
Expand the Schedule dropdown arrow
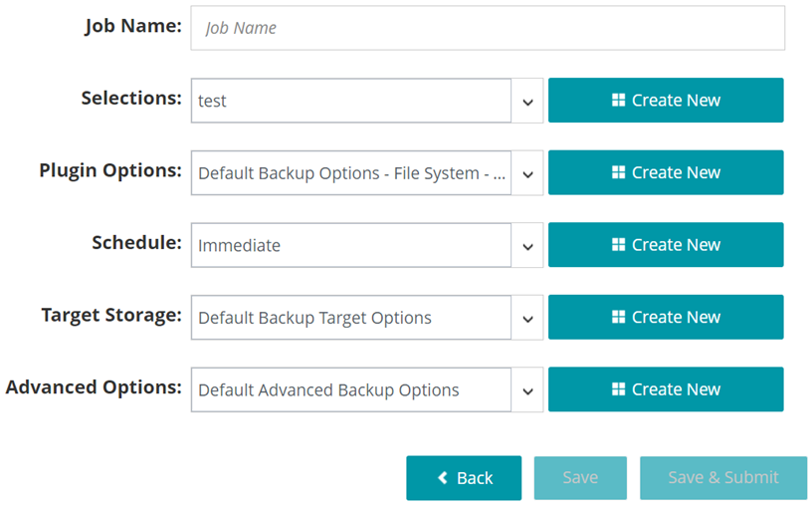[x=527, y=245]
